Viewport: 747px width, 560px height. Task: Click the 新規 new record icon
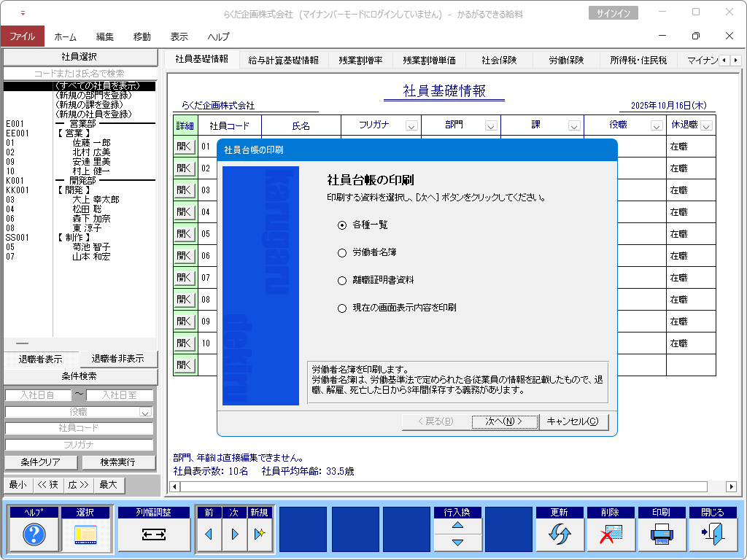[x=258, y=535]
